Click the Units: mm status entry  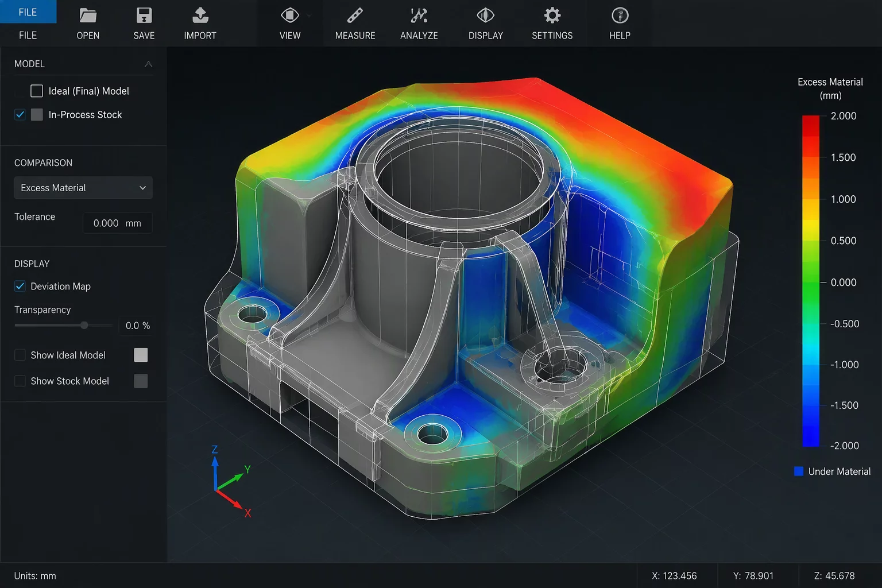pos(35,576)
